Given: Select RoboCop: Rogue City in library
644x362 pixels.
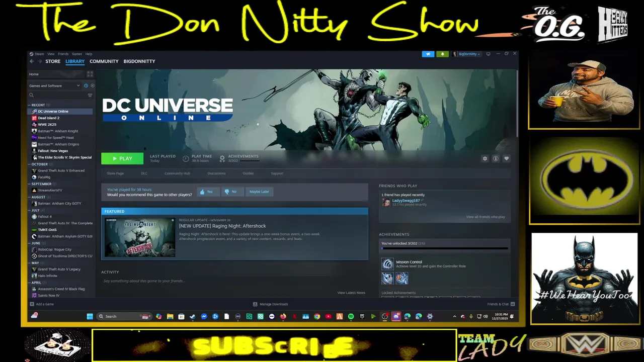Looking at the screenshot, I should point(54,249).
